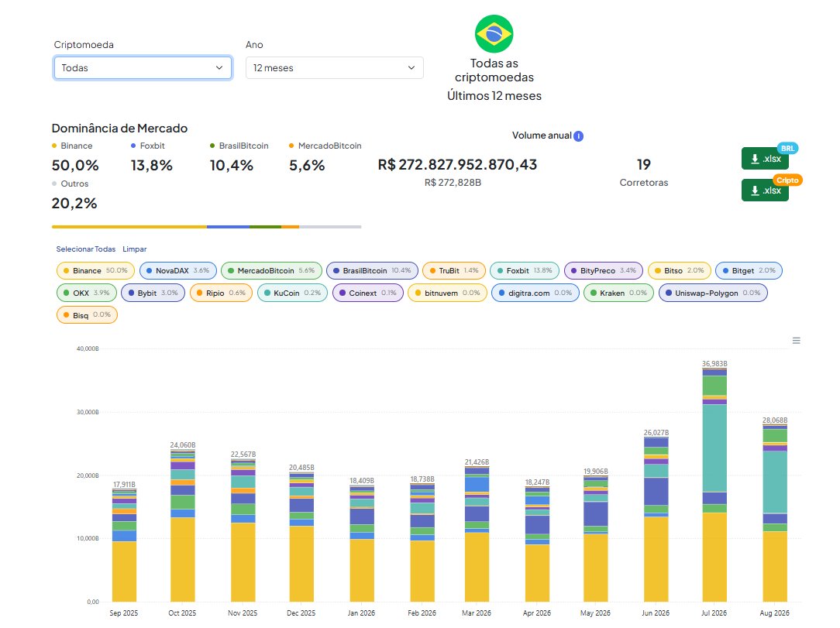Toggle the digitra.com exchange chip
The width and height of the screenshot is (840, 628).
(535, 293)
